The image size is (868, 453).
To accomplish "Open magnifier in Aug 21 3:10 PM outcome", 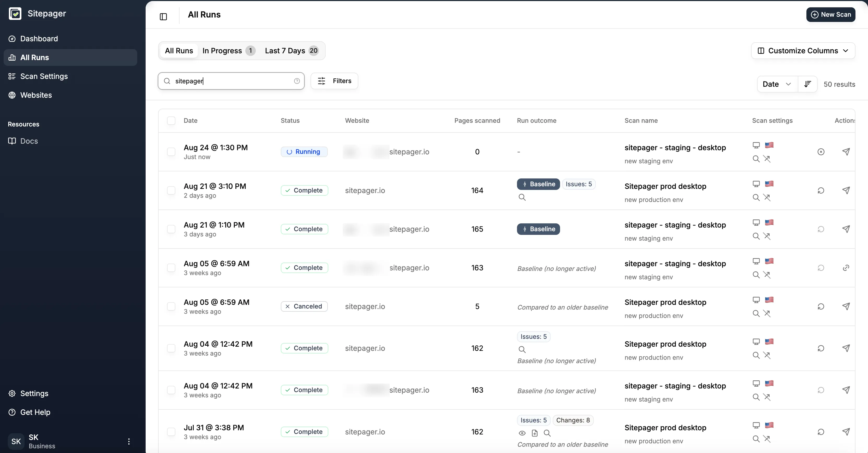I will 522,197.
